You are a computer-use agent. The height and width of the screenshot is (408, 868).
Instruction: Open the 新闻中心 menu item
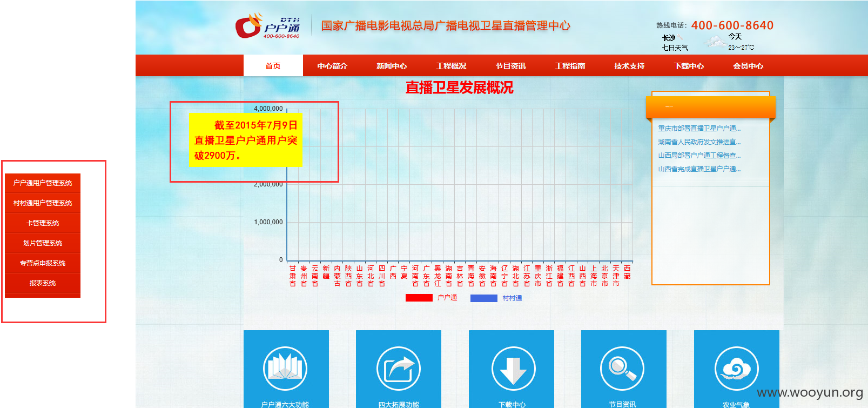click(x=392, y=66)
